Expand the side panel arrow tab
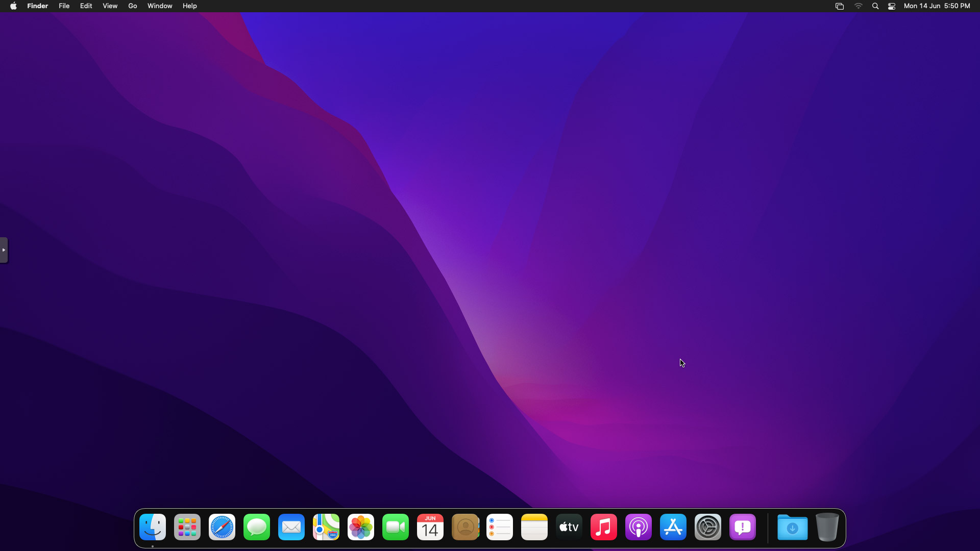The image size is (980, 551). coord(4,250)
